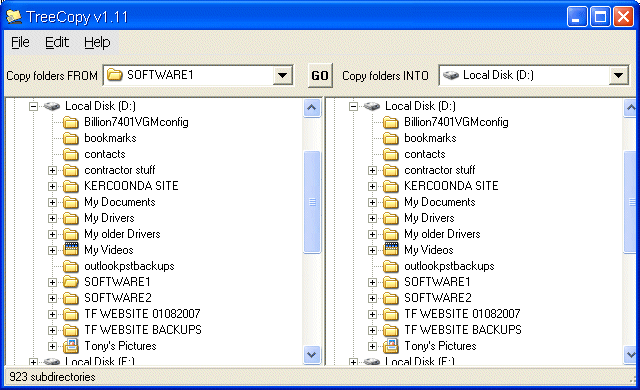
Task: Click outlookpstbackups folder icon in left tree
Action: tap(71, 266)
